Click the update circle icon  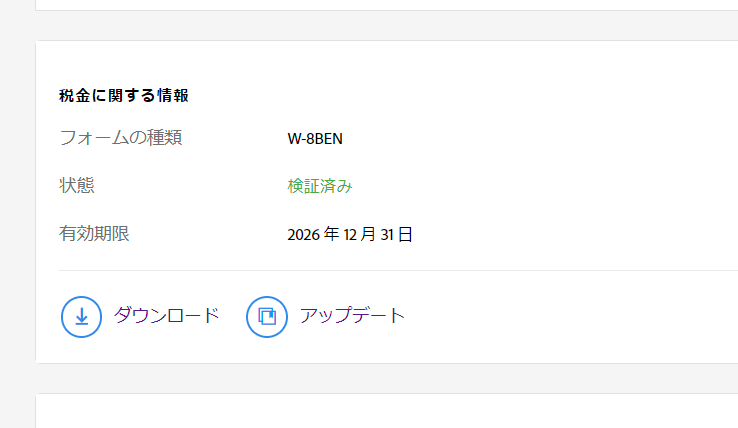pos(266,316)
